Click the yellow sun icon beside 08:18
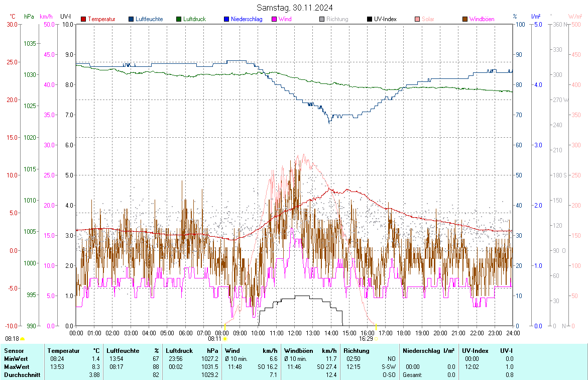The height and width of the screenshot is (380, 588). 22,339
